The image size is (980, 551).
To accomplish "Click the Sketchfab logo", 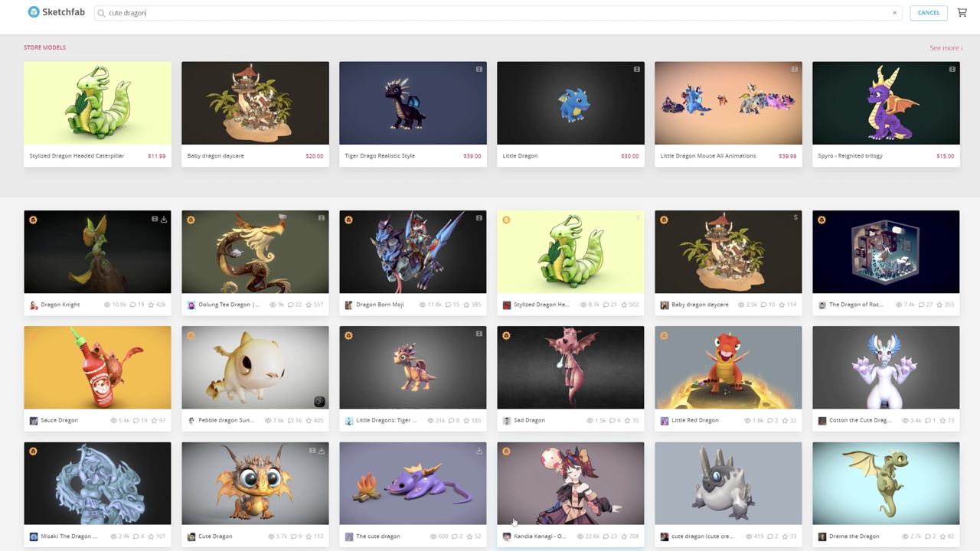I will [55, 12].
